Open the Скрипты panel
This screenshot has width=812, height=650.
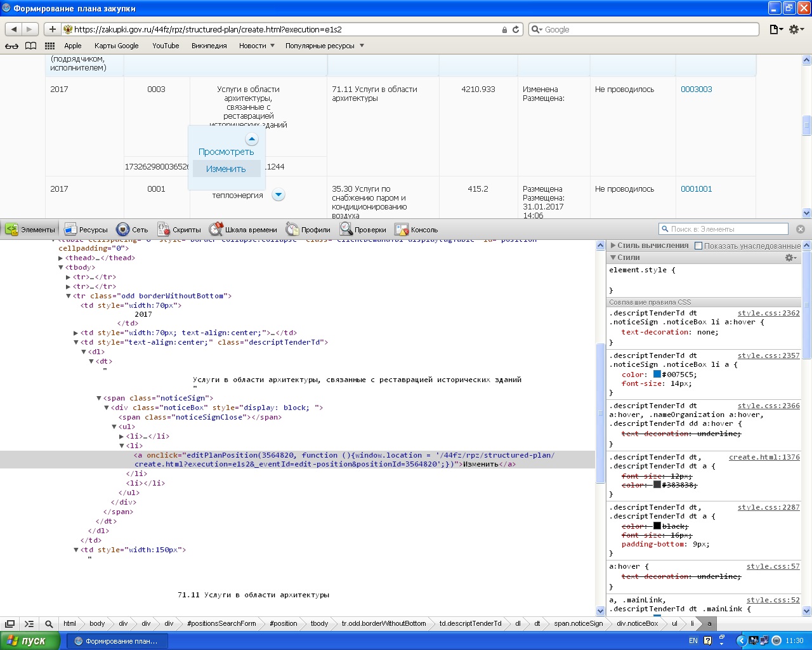pyautogui.click(x=179, y=230)
